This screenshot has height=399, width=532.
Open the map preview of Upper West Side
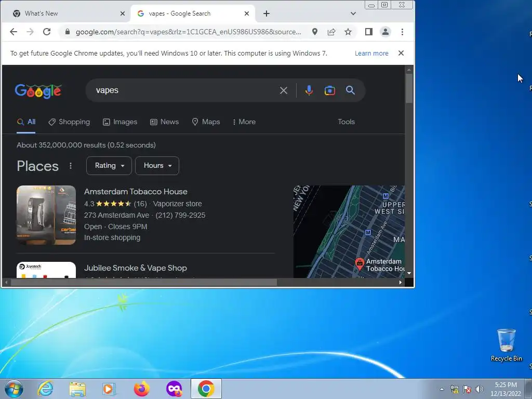349,232
